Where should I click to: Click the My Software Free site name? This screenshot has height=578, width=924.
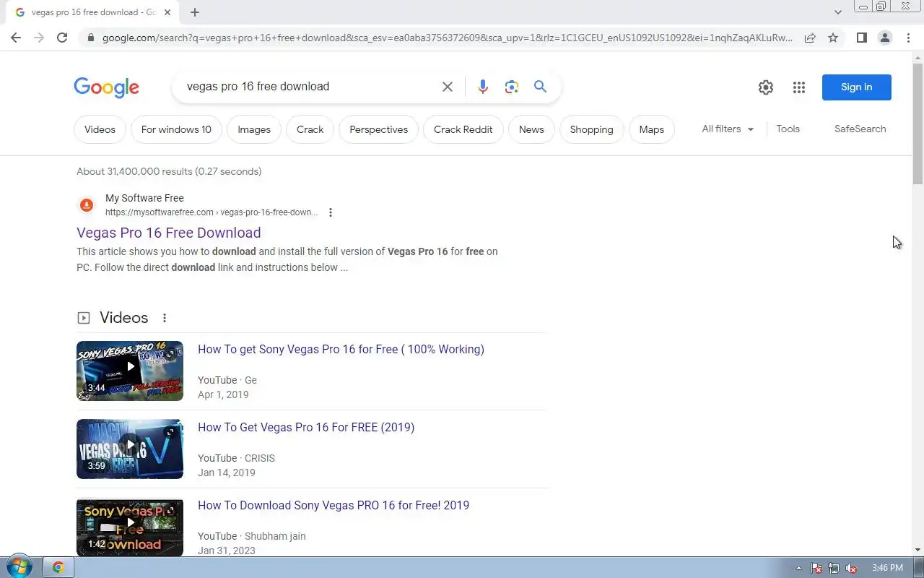144,198
